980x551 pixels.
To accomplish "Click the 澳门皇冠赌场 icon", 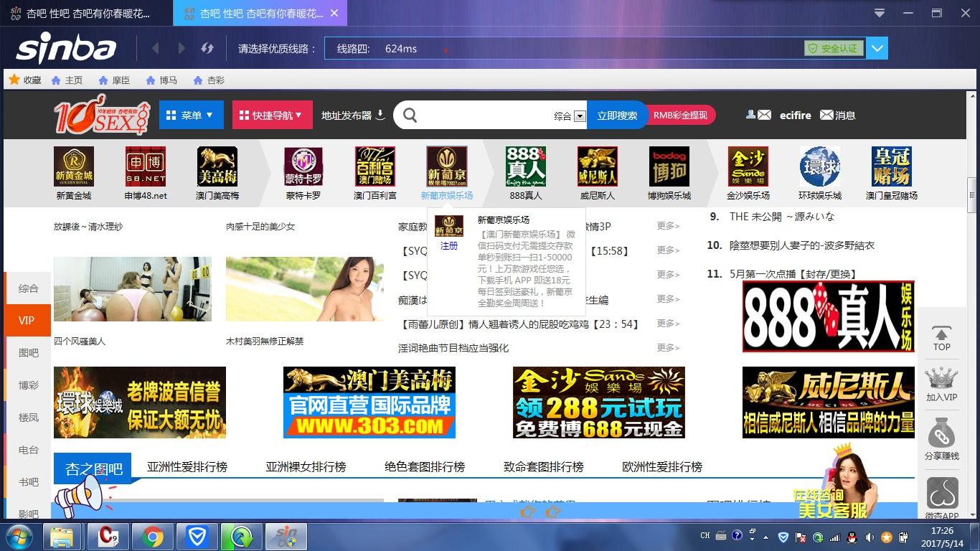I will click(892, 166).
